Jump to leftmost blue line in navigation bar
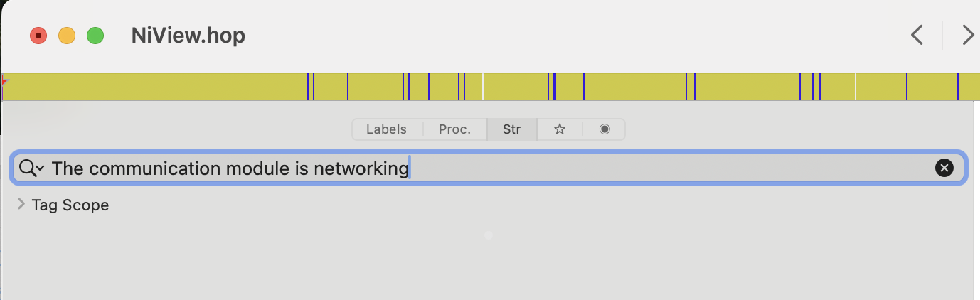This screenshot has height=300, width=980. point(308,87)
